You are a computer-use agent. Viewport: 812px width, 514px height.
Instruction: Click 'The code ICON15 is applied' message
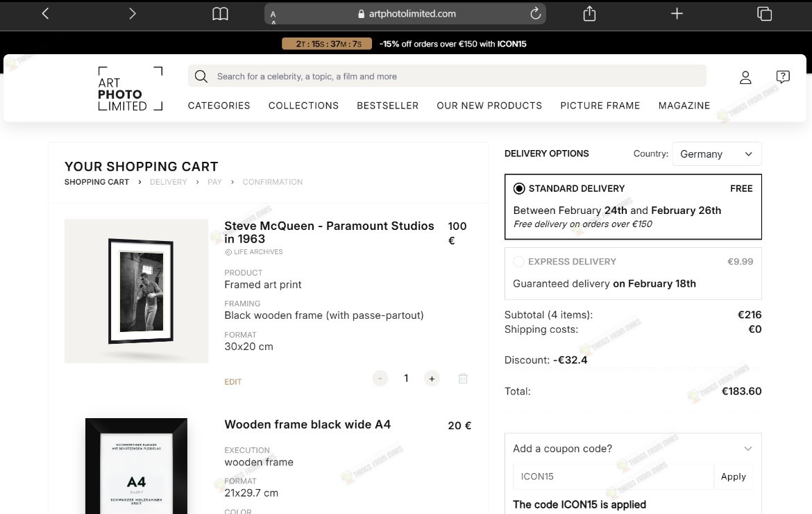click(x=580, y=505)
